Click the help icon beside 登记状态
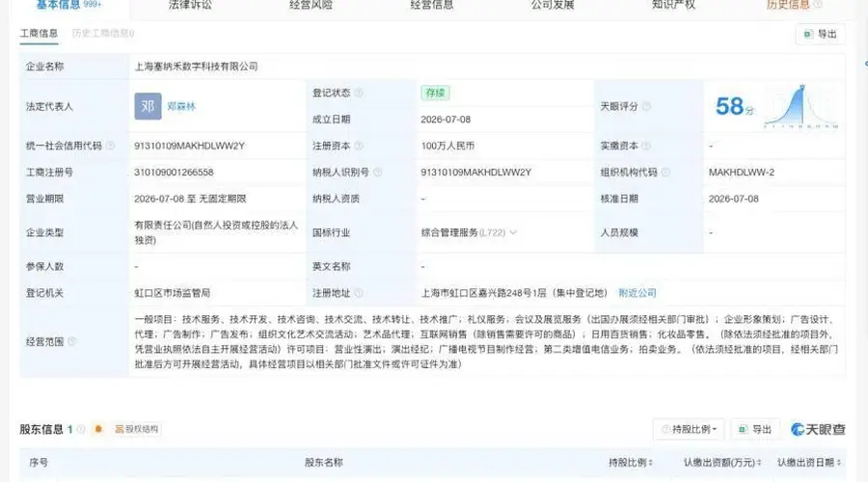The image size is (868, 482). [x=359, y=93]
